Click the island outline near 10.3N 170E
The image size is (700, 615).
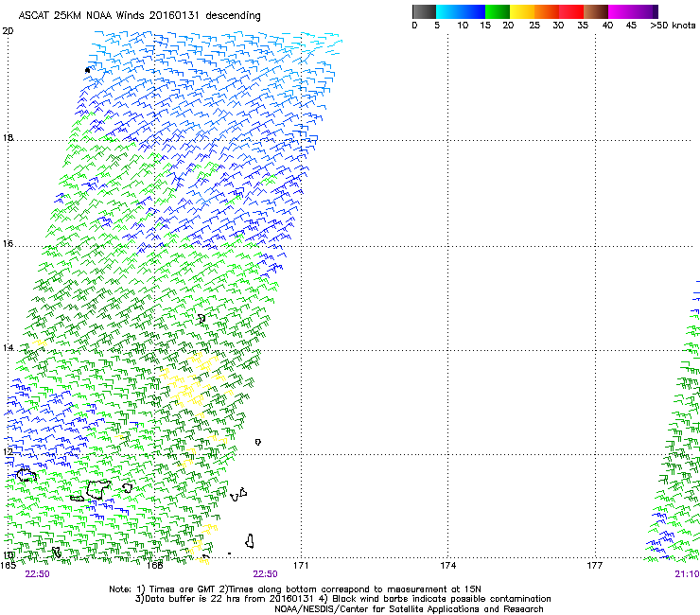click(x=250, y=541)
